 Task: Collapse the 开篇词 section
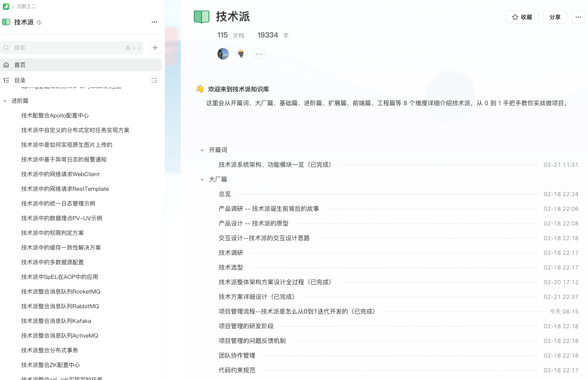click(202, 150)
